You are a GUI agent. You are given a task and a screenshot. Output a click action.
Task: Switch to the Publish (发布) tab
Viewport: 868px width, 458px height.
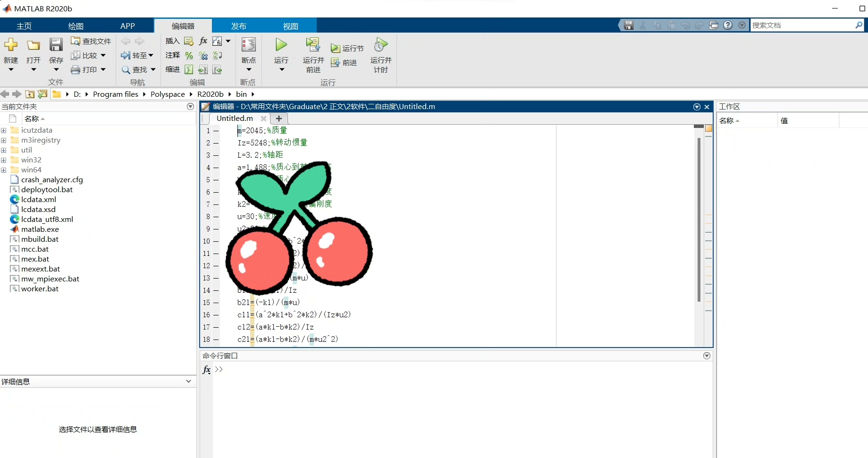pyautogui.click(x=239, y=26)
